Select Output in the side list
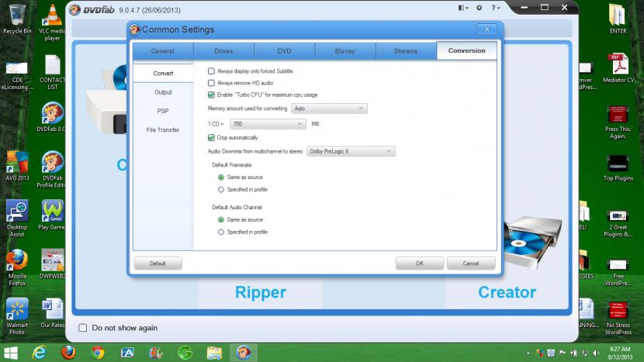Image resolution: width=644 pixels, height=362 pixels. [163, 92]
